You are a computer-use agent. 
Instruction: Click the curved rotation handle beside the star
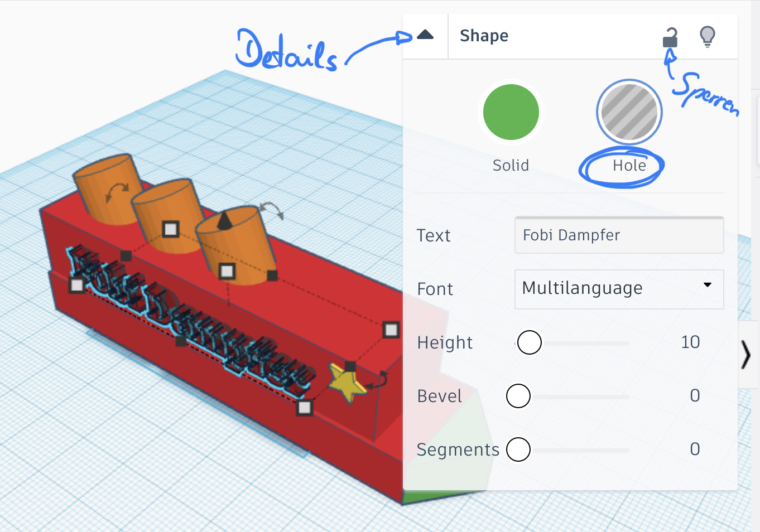(379, 380)
